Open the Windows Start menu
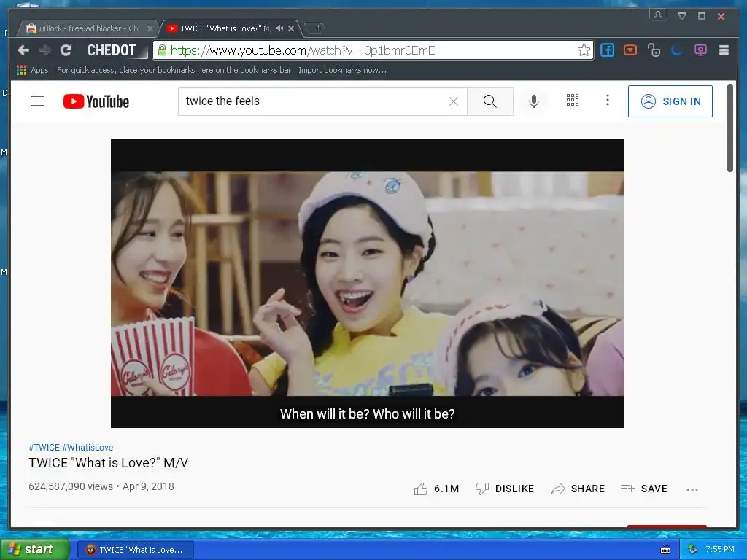The height and width of the screenshot is (560, 747). (34, 549)
